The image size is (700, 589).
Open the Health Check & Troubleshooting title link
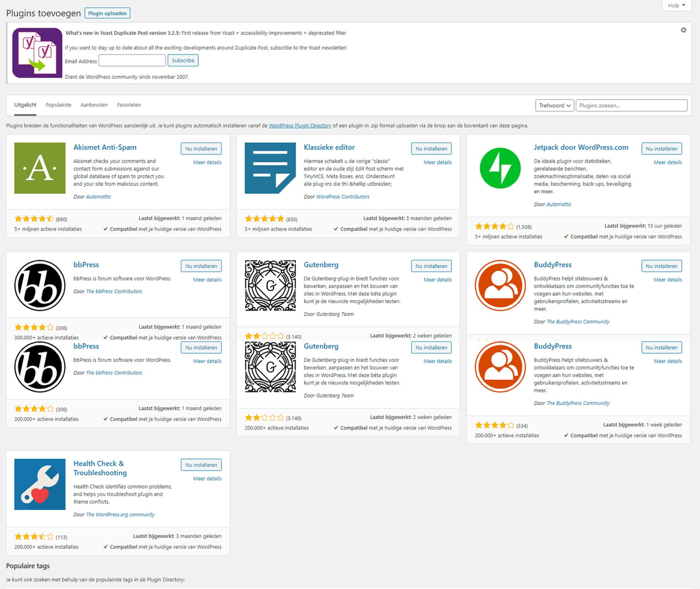click(100, 468)
